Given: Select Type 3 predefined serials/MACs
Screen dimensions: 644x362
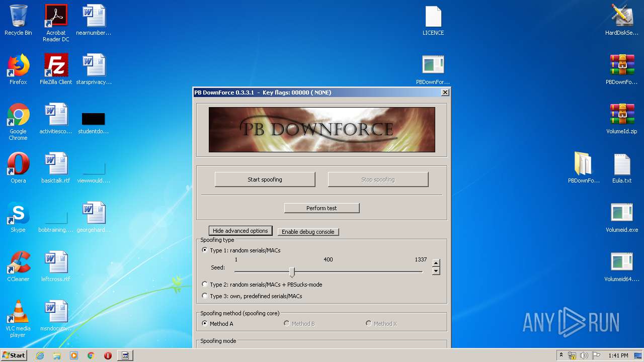Looking at the screenshot, I should tap(252, 296).
